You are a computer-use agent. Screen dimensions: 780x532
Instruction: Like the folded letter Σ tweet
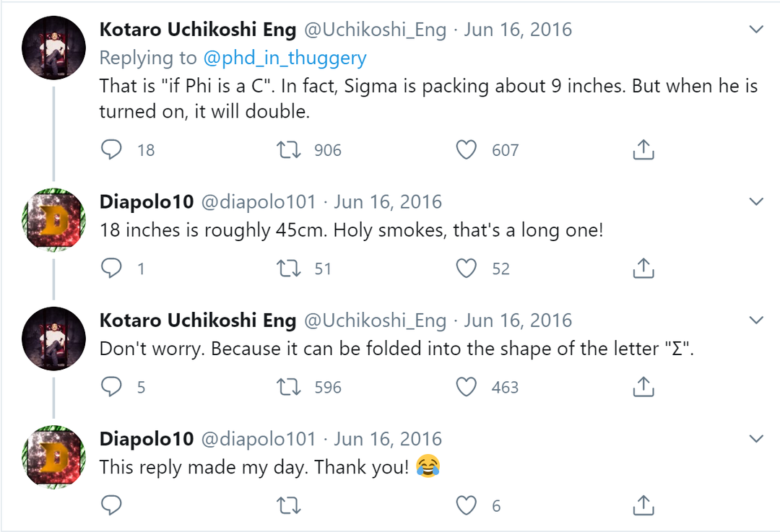467,387
